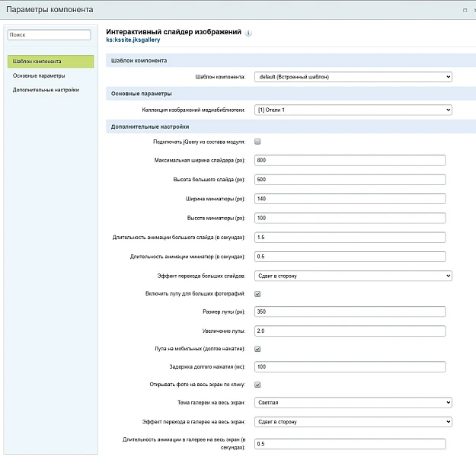Viewport: 476px width, 457px height.
Task: Click label Размер лупы (px)
Action: pos(224,312)
